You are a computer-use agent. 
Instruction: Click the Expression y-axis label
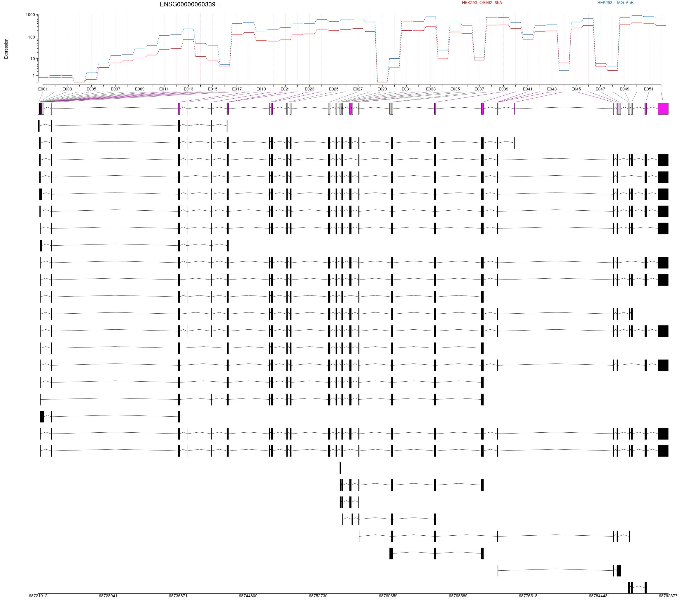(x=6, y=49)
